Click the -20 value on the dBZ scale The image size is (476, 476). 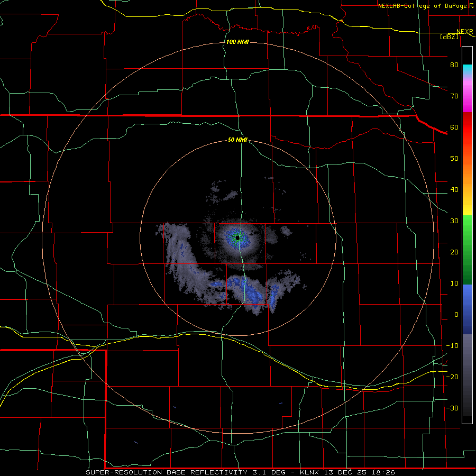[452, 377]
